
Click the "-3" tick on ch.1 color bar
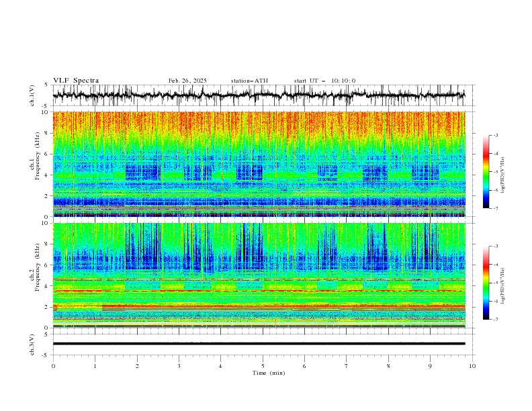496,135
